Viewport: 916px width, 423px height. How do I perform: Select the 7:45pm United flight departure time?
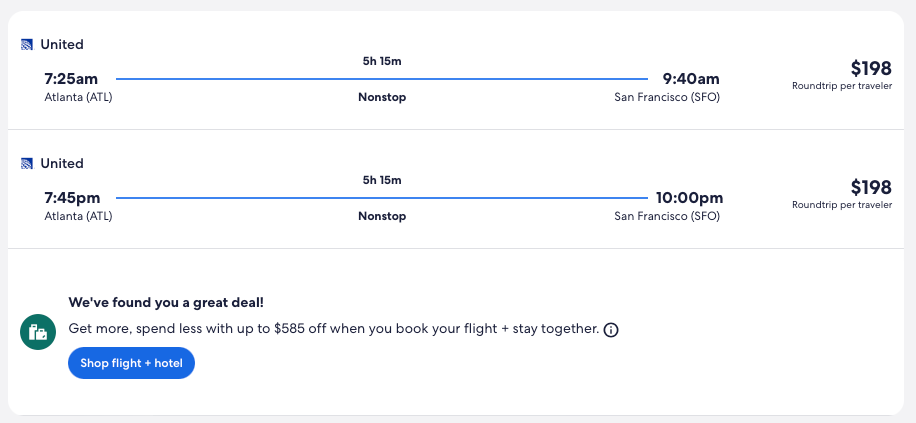72,198
